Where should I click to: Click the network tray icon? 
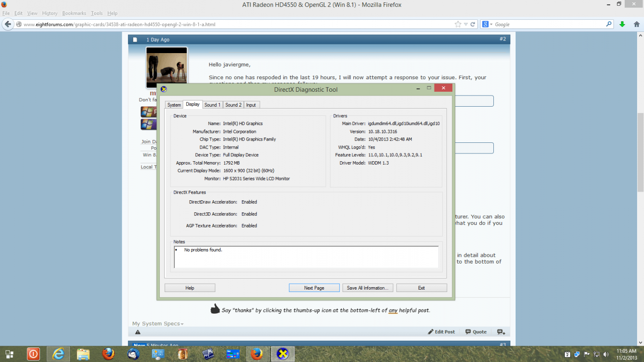[596, 354]
